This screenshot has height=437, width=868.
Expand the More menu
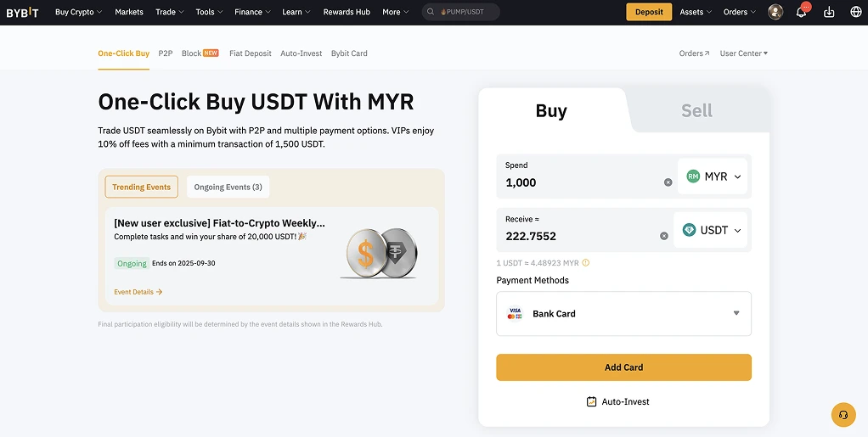396,12
